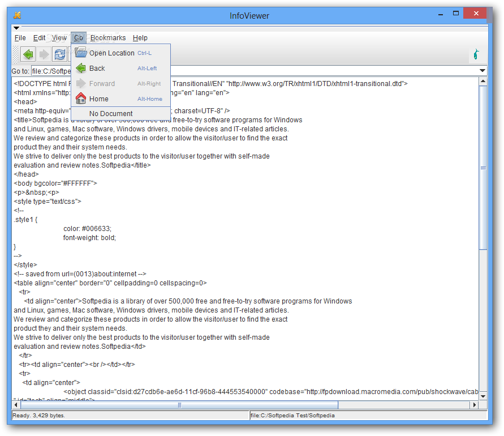The image size is (504, 436).
Task: Click the '.style1 {' line
Action: [25, 220]
